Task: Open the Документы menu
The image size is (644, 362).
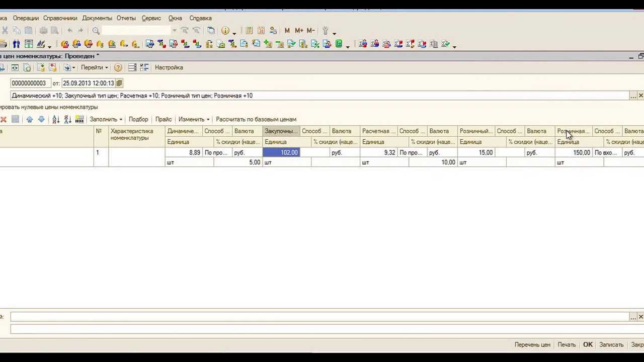Action: [x=97, y=18]
